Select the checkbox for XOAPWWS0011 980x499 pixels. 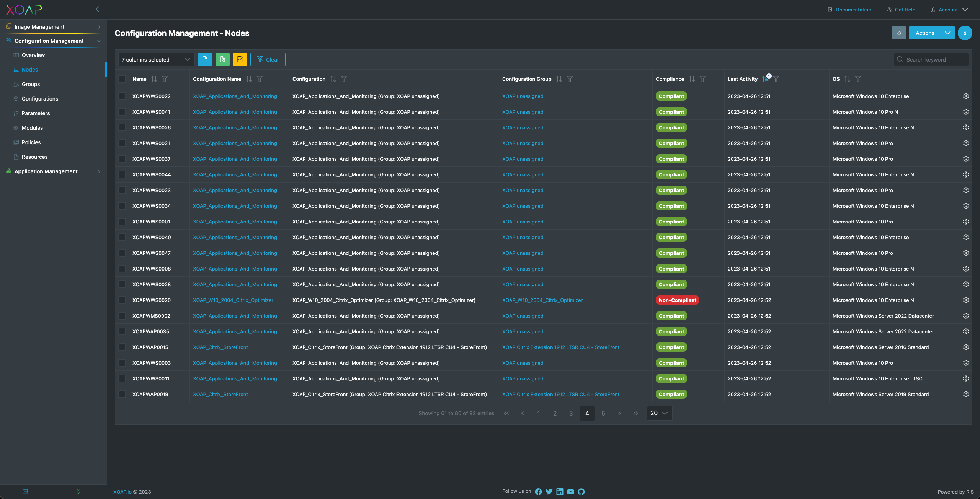122,378
